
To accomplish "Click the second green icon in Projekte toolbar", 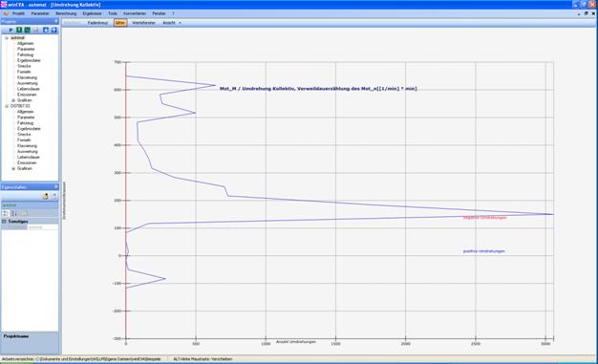I will click(x=28, y=30).
